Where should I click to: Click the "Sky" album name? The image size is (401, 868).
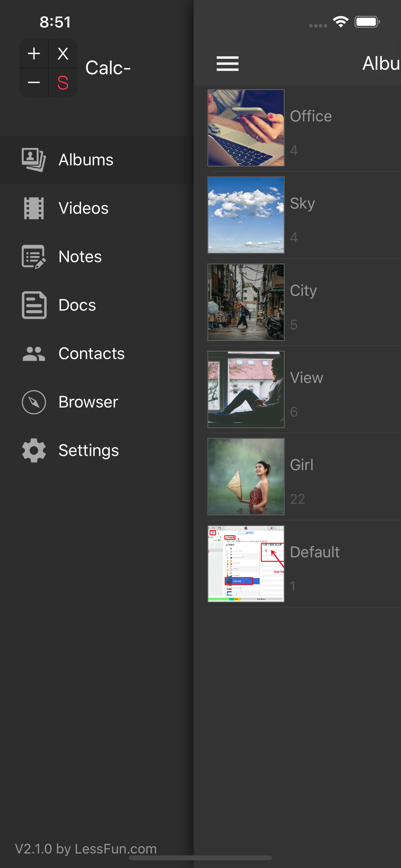pyautogui.click(x=303, y=203)
